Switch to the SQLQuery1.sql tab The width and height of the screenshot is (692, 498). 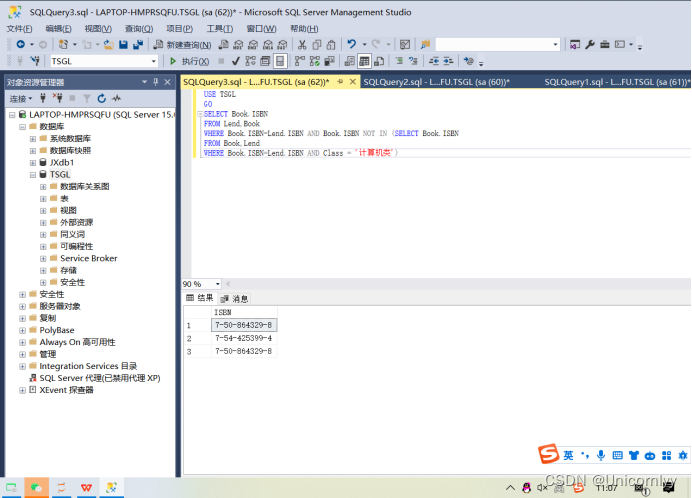click(616, 82)
